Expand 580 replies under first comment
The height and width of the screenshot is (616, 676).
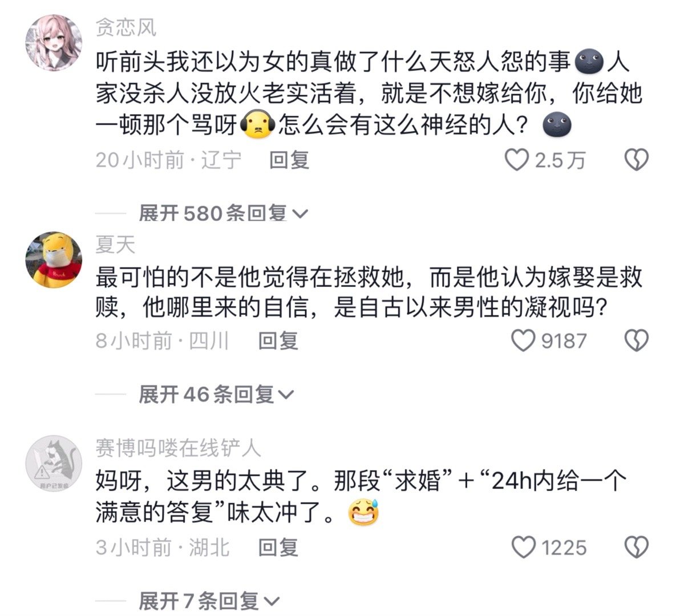click(223, 213)
